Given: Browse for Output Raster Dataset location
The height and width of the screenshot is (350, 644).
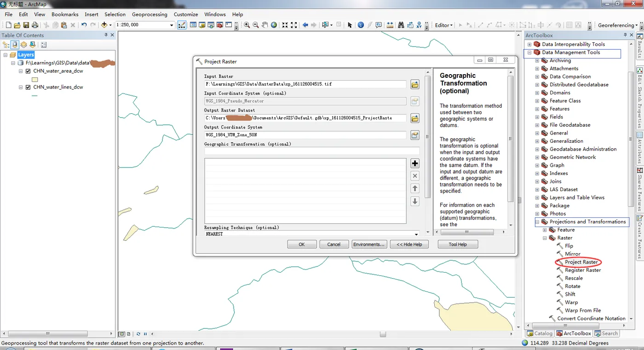Looking at the screenshot, I should pos(415,118).
